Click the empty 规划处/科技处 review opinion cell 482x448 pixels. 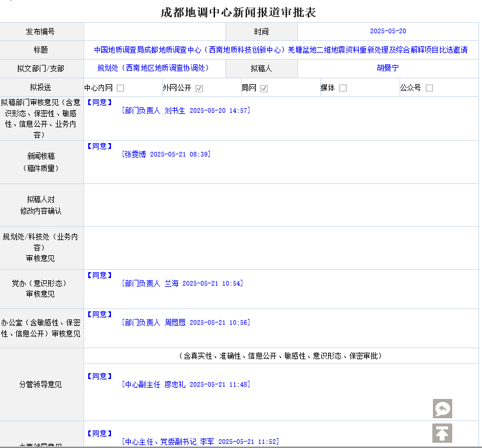(281, 248)
